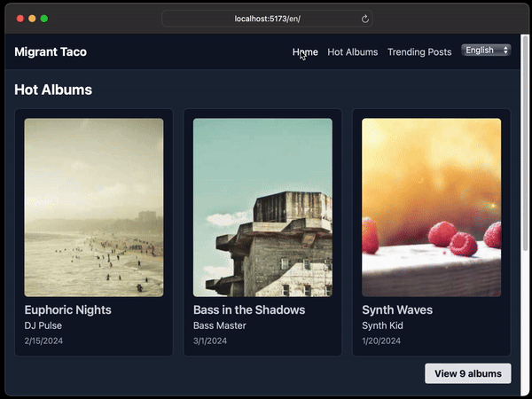Open the Hot Albums nav link
The width and height of the screenshot is (532, 399).
[353, 52]
